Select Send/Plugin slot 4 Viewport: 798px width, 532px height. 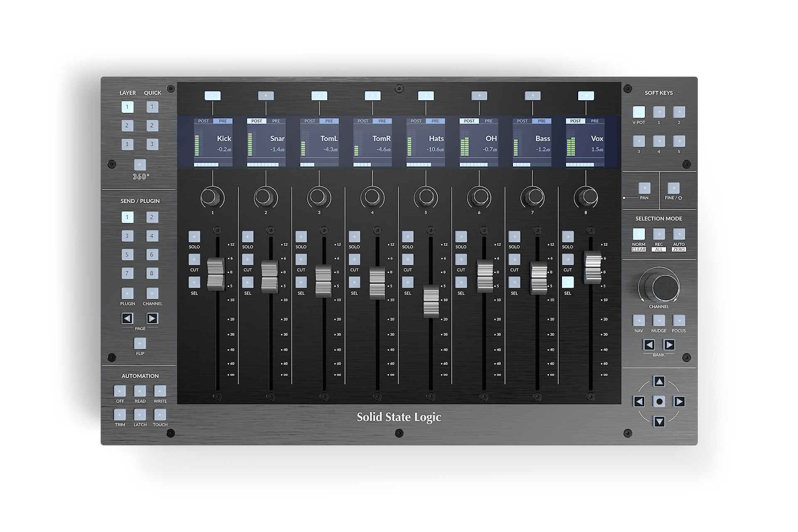tap(152, 236)
